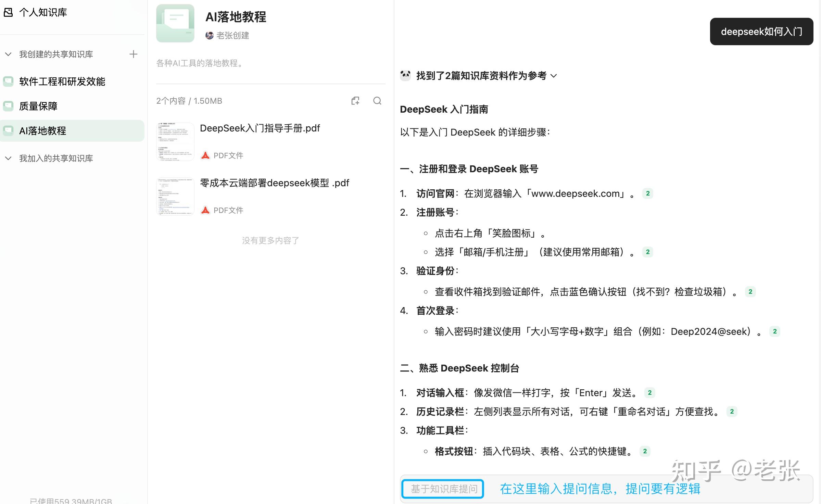This screenshot has width=821, height=504.
Task: Click the 基于知识库提问 button
Action: [442, 489]
